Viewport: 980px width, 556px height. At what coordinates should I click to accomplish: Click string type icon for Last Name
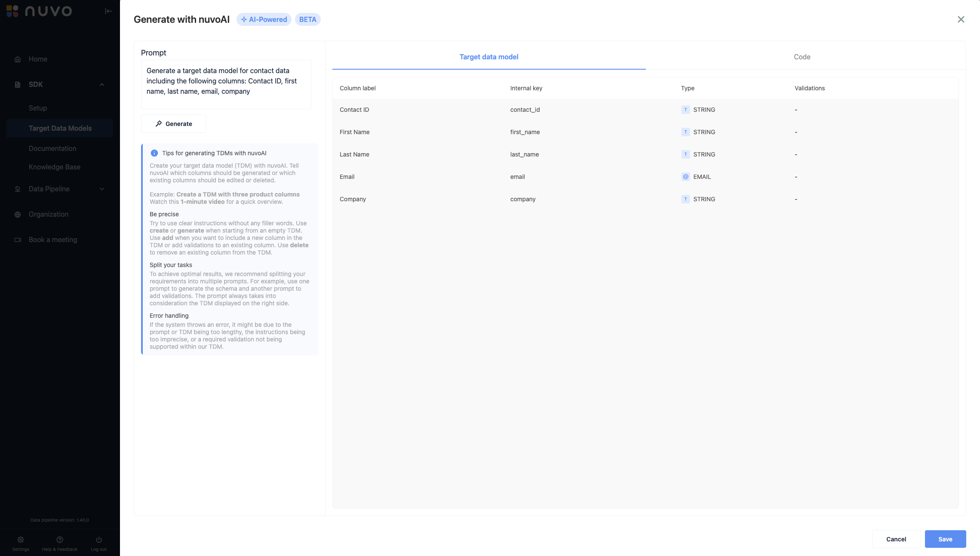685,154
